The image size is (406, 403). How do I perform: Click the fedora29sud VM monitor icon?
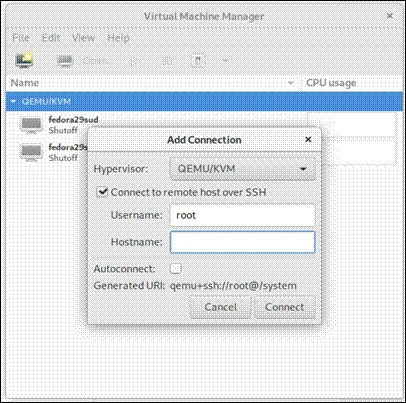coord(31,125)
